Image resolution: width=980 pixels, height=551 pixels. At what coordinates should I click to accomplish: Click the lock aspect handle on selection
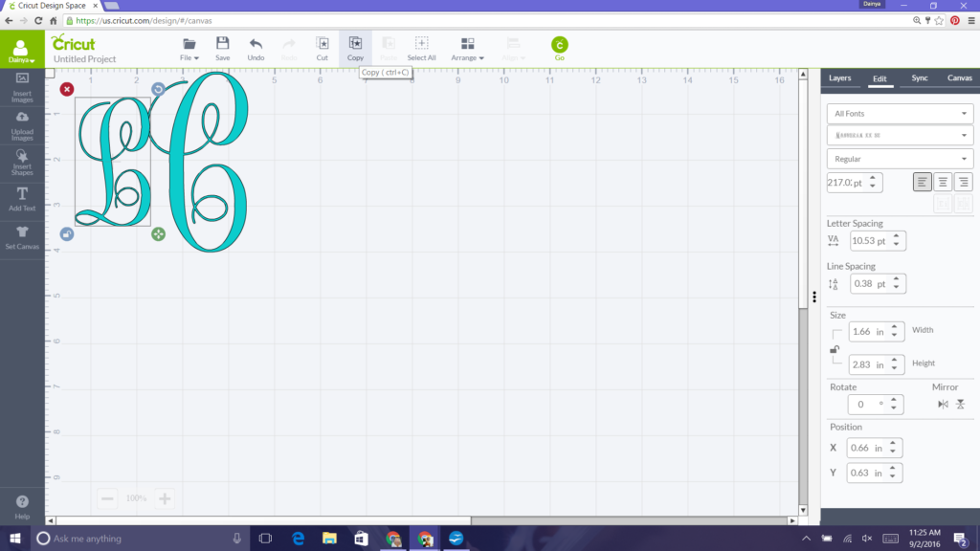pos(67,234)
